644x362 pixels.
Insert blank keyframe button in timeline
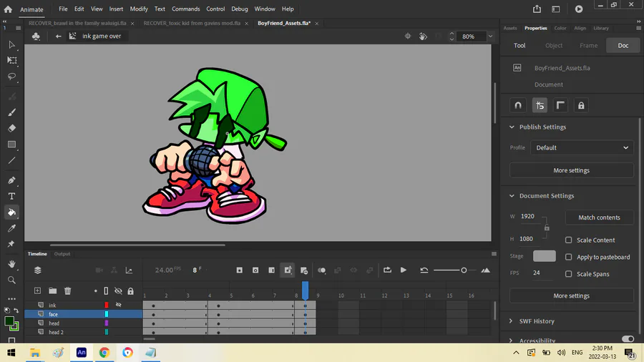pyautogui.click(x=255, y=270)
